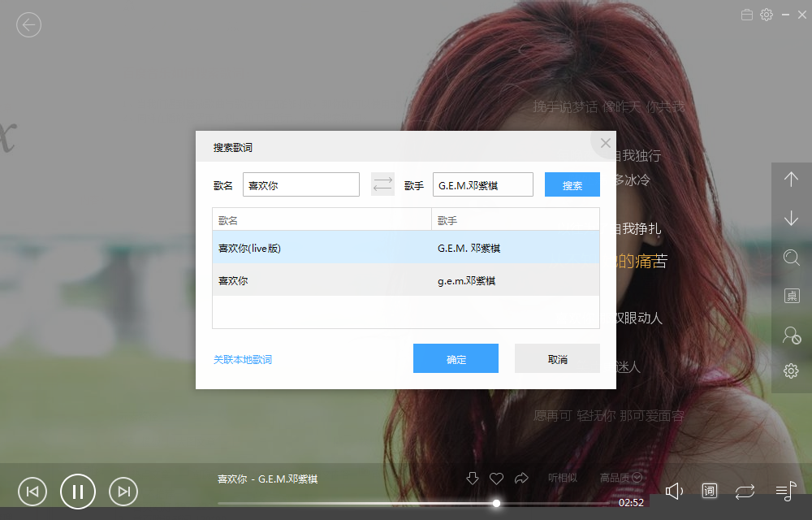Screen dimensions: 812x520
Task: Focus the 歌名 input field
Action: click(x=301, y=184)
